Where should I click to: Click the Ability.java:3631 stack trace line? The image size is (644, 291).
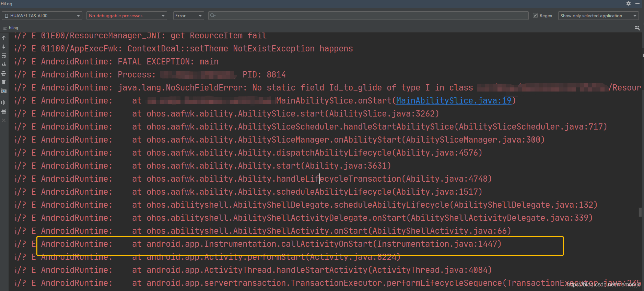203,166
